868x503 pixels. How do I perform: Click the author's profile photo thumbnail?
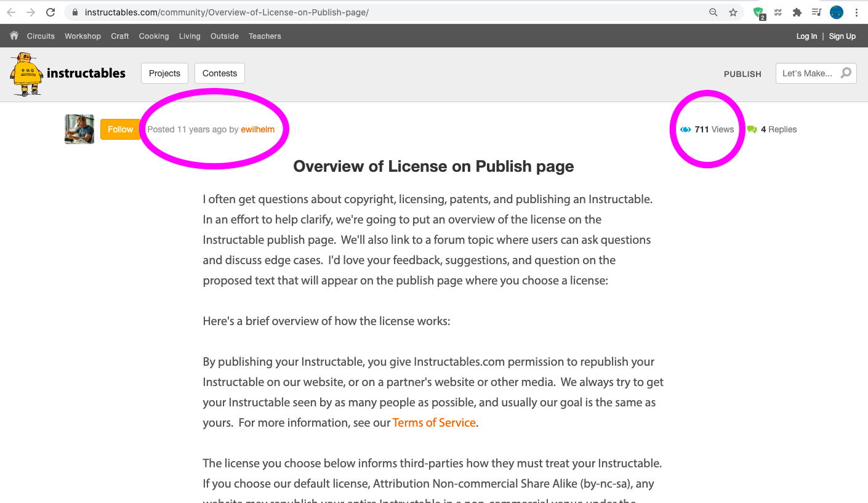tap(79, 129)
